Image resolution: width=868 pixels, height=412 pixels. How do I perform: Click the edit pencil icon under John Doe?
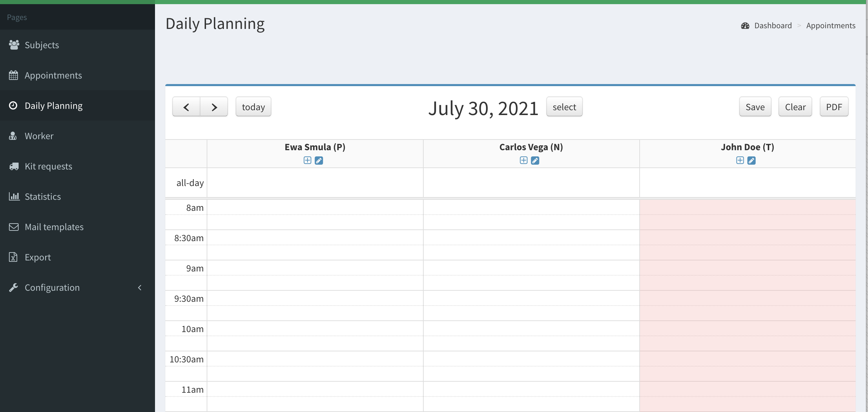pos(752,161)
